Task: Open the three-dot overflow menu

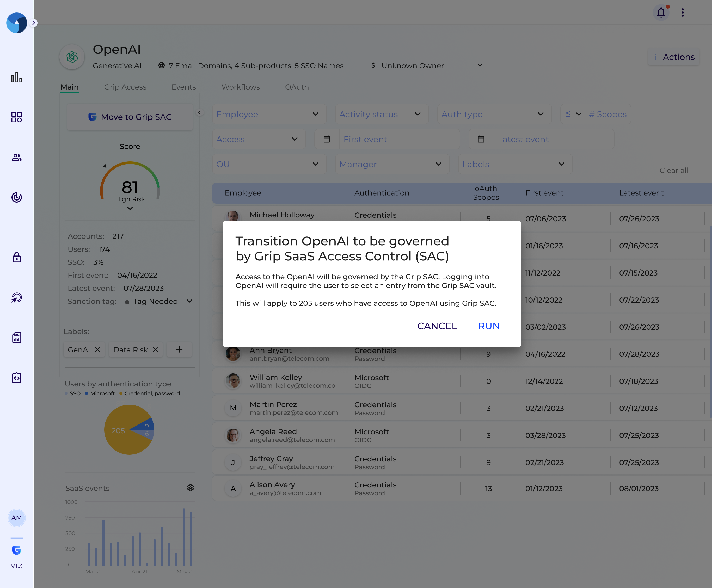Action: point(683,12)
